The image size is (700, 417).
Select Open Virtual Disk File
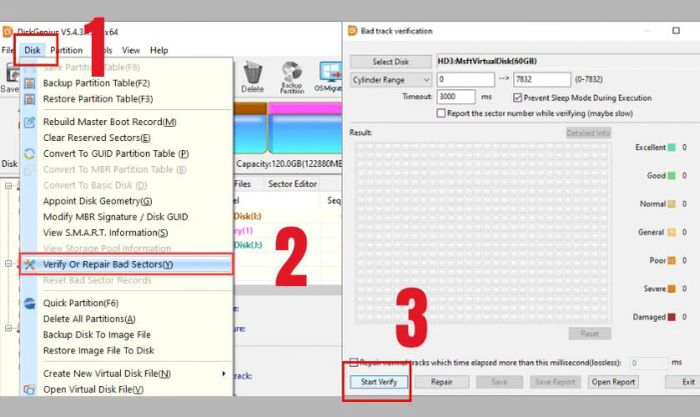point(93,389)
